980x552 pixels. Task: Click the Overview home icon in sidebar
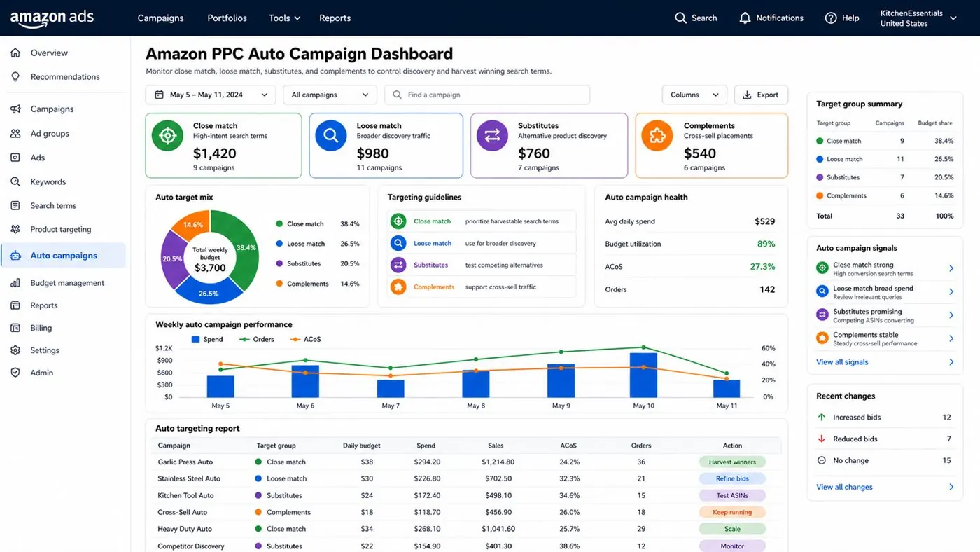[15, 53]
